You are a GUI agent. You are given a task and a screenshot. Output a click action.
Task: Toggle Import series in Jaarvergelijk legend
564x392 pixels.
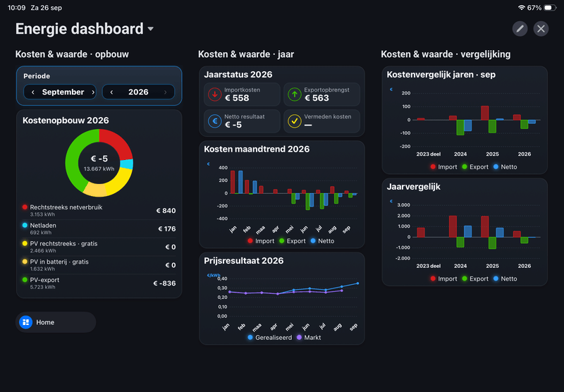(x=443, y=278)
